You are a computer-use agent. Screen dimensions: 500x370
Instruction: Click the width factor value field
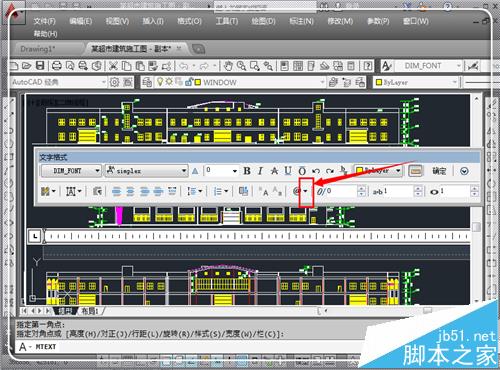click(455, 191)
